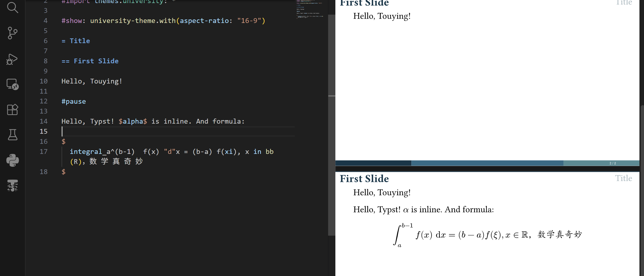Open the Tinymist T-shaped icon panel
Viewport: 644px width, 276px height.
12,185
